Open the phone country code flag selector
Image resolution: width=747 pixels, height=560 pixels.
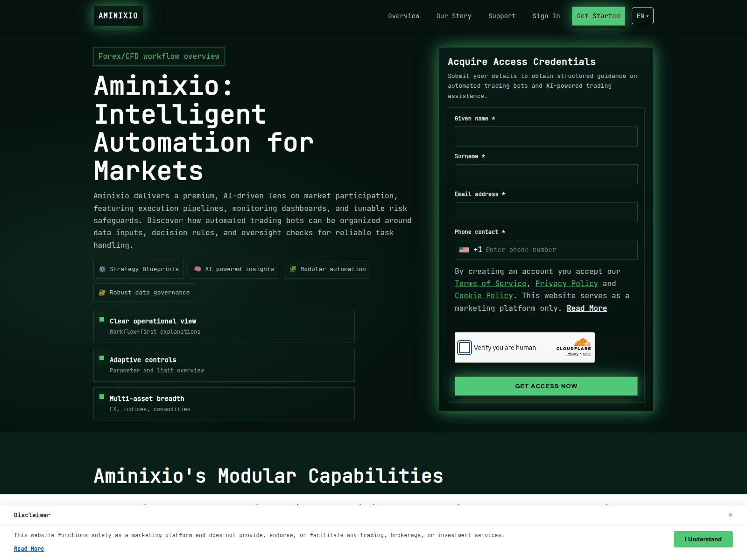(x=464, y=250)
